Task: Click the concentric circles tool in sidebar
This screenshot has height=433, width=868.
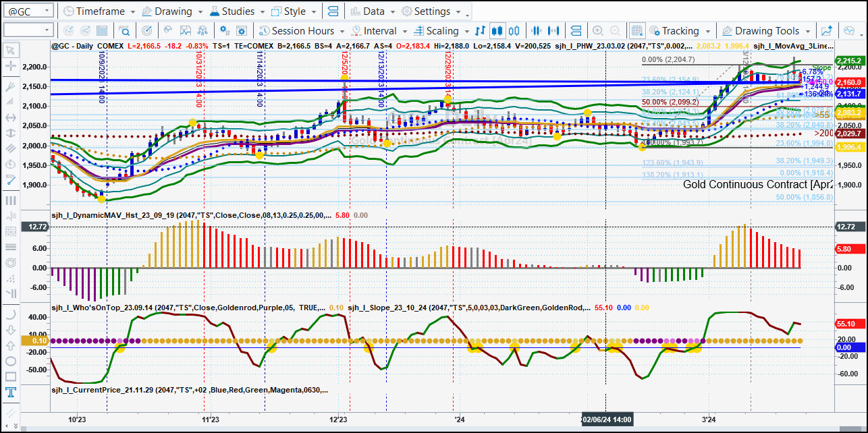Action: coord(11,262)
